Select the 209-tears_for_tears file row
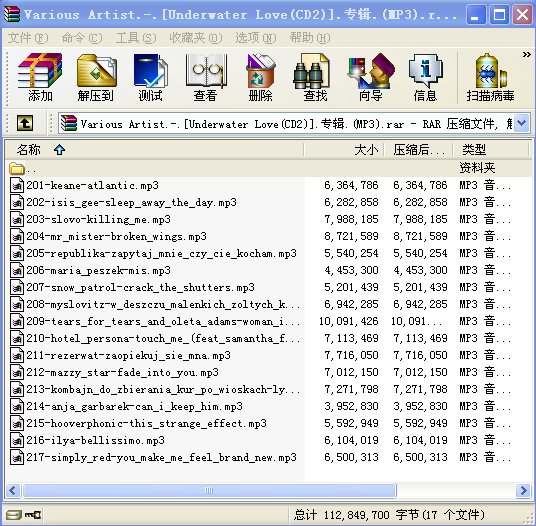The width and height of the screenshot is (536, 526). pos(267,321)
